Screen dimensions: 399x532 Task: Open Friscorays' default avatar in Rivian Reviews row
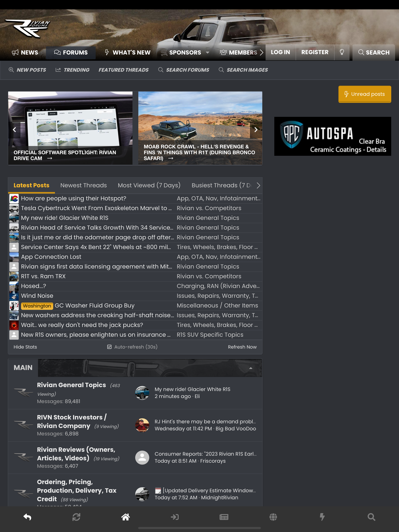pos(142,457)
